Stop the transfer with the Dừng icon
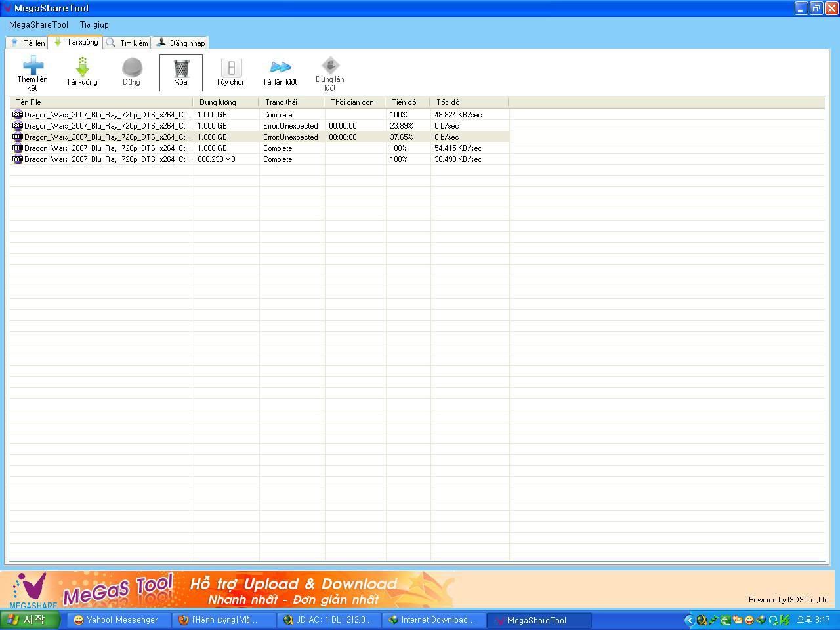Image resolution: width=840 pixels, height=630 pixels. (x=132, y=67)
